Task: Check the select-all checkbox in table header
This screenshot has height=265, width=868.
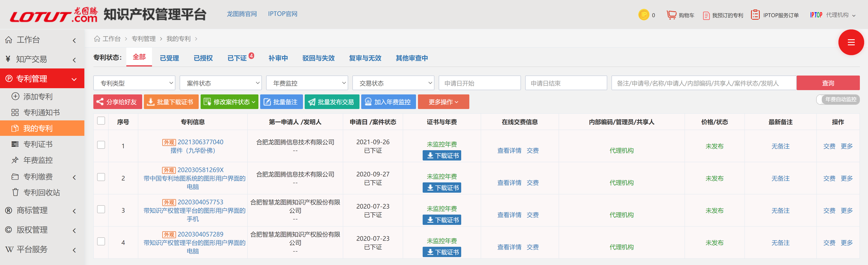Action: [101, 121]
